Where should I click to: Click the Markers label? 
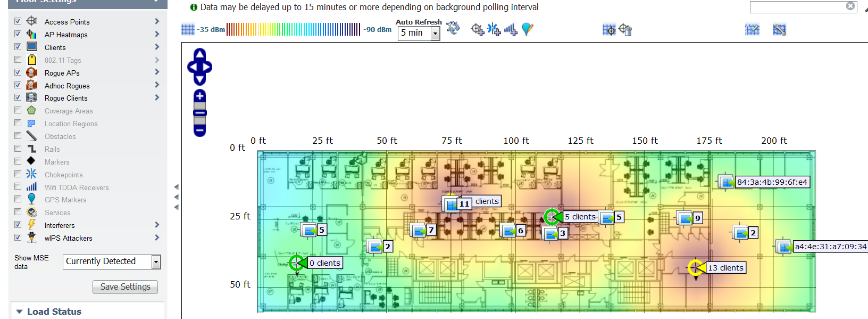coord(57,162)
